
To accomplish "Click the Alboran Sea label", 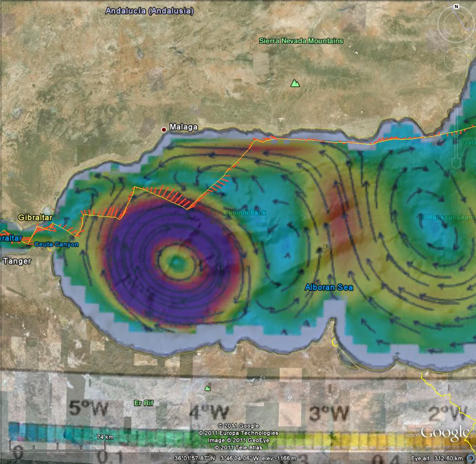I will click(x=328, y=287).
